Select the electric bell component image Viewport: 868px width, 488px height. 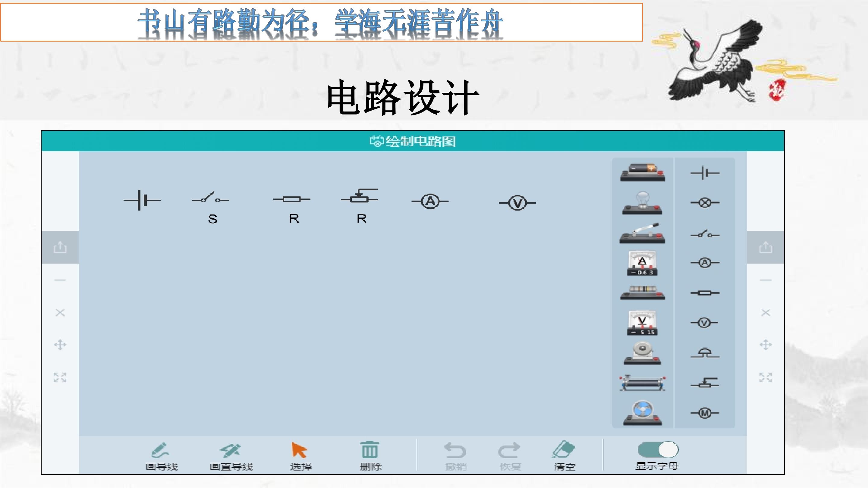coord(642,354)
